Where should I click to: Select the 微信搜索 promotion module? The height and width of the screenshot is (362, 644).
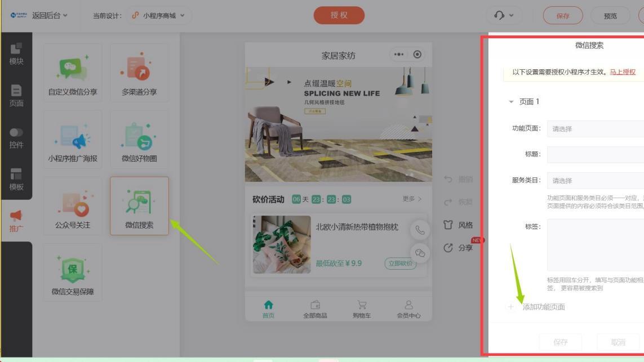point(140,206)
